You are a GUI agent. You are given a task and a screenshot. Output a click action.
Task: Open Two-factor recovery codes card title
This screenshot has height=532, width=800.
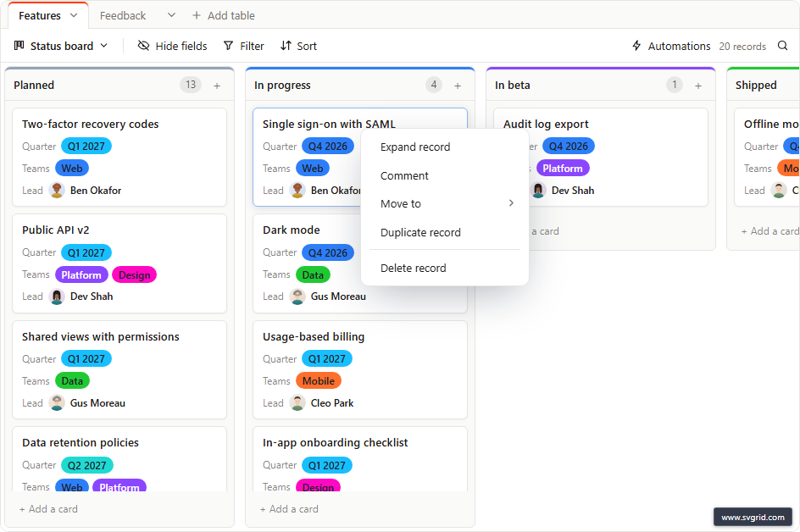tap(91, 124)
